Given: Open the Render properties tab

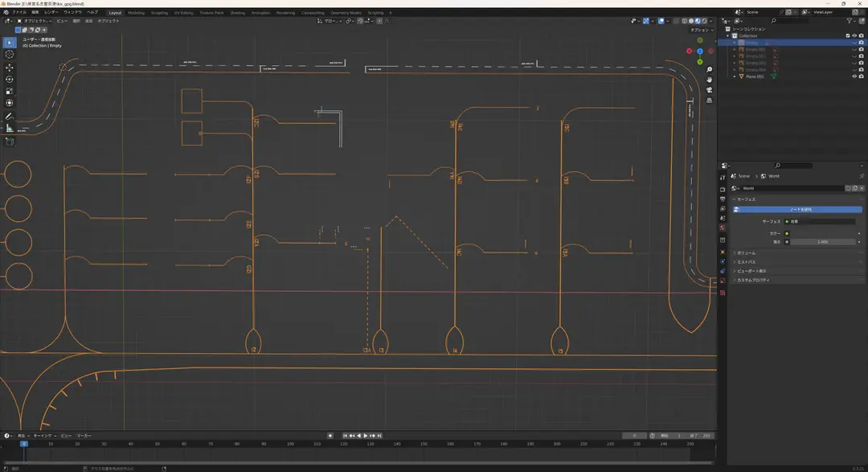Looking at the screenshot, I should pyautogui.click(x=723, y=190).
